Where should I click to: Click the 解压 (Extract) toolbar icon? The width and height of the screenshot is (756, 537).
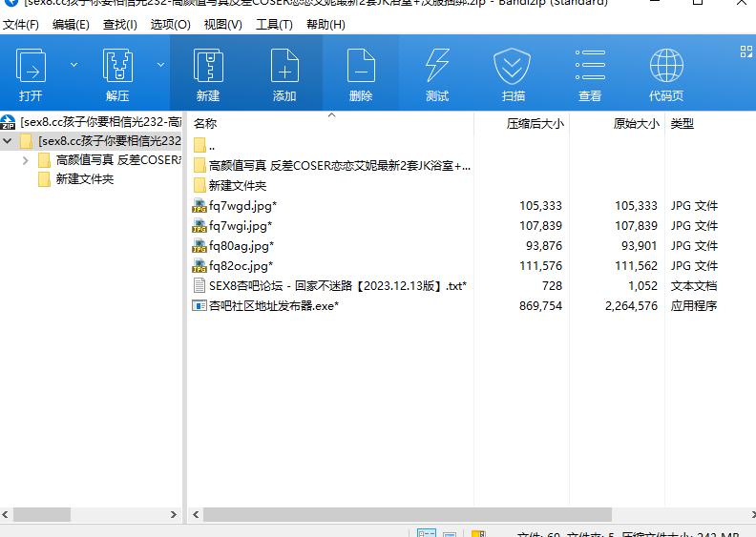coord(117,67)
